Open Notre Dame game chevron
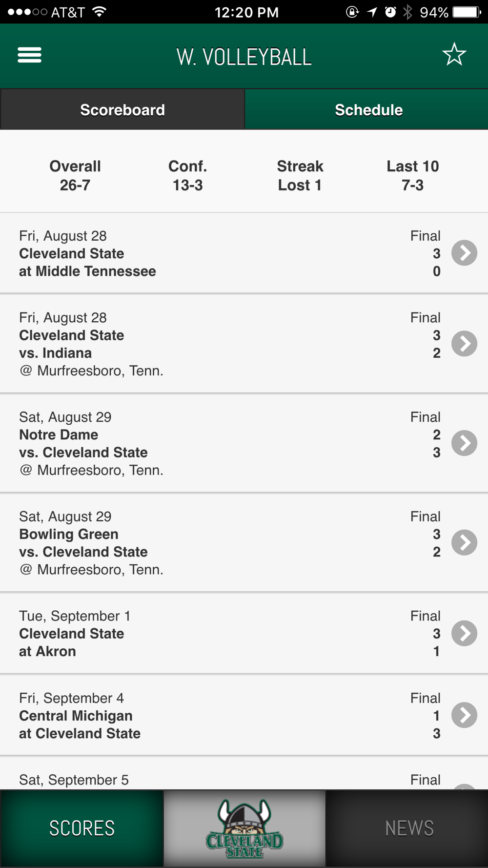This screenshot has width=488, height=868. click(x=464, y=443)
